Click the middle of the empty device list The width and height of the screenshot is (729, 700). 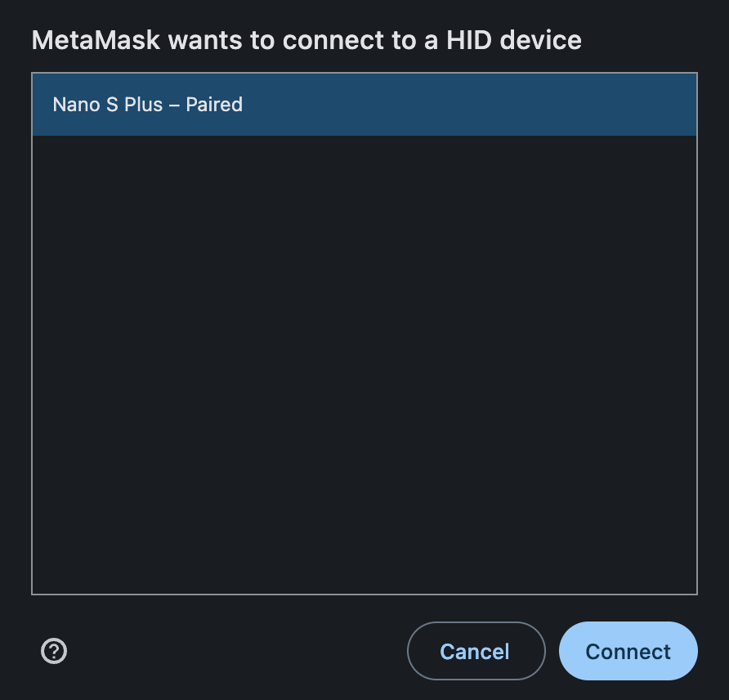point(364,365)
